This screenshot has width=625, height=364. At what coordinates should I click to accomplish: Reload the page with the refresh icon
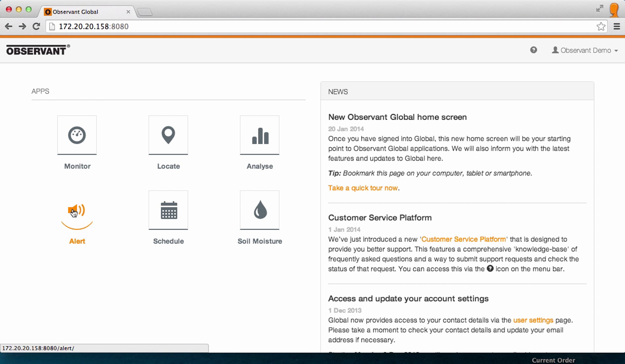pos(36,26)
